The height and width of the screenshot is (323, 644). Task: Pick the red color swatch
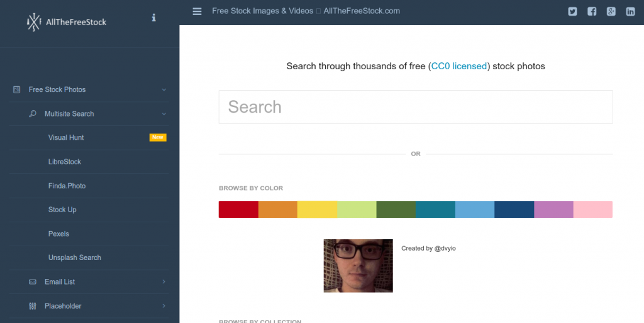point(238,210)
